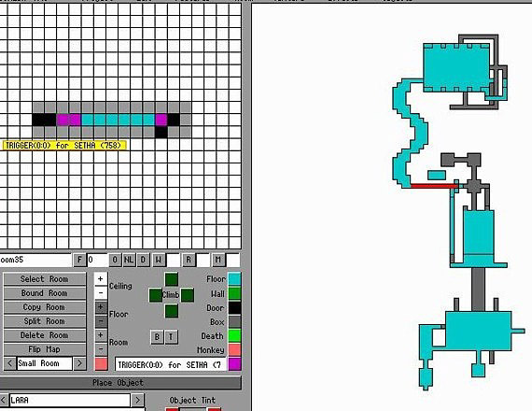532x411 pixels.
Task: Click the Room35 name field
Action: pos(35,260)
